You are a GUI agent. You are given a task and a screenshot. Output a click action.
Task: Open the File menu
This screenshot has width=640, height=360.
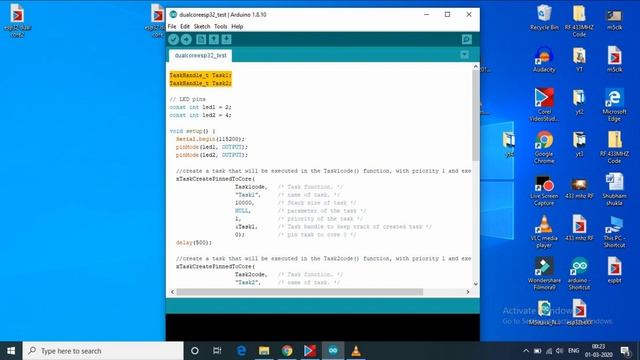[x=172, y=27]
